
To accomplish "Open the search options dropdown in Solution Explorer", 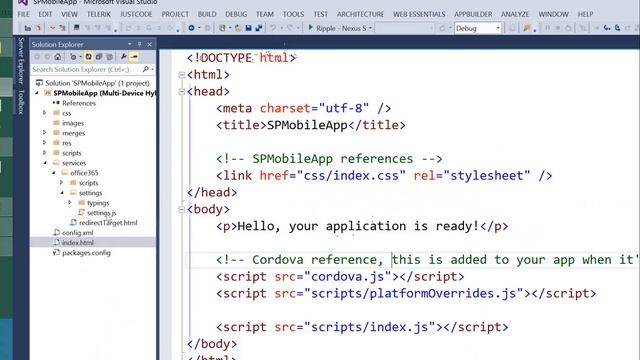I will pyautogui.click(x=153, y=69).
